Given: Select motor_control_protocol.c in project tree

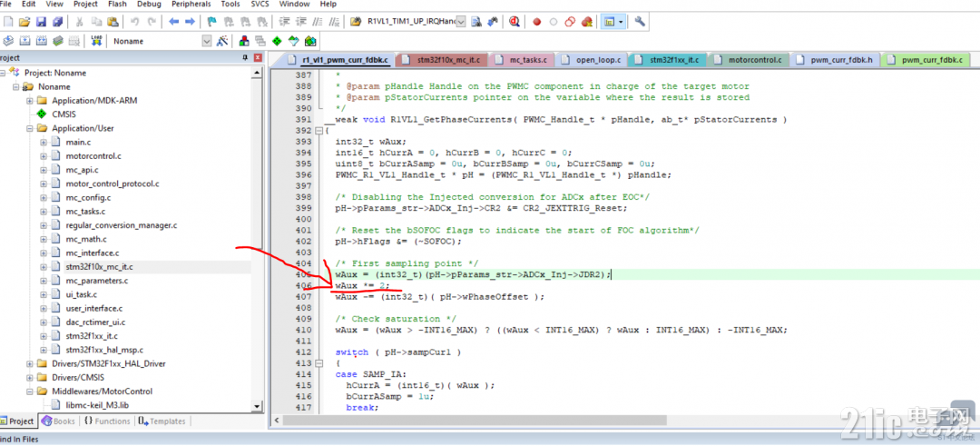Looking at the screenshot, I should (113, 183).
